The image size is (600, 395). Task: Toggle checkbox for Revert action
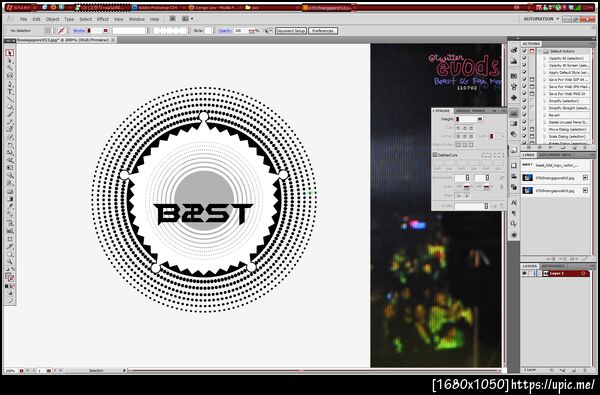click(525, 115)
